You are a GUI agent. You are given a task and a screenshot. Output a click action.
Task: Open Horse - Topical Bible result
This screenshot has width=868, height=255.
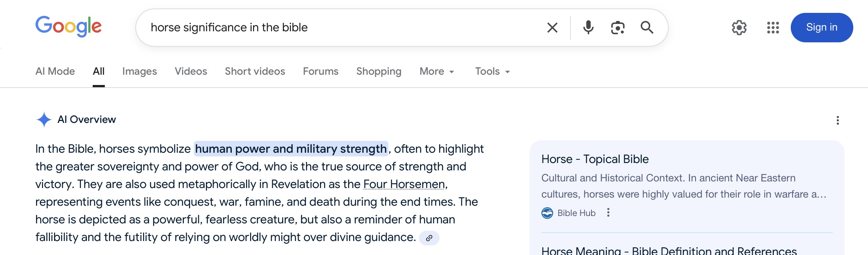(x=595, y=159)
